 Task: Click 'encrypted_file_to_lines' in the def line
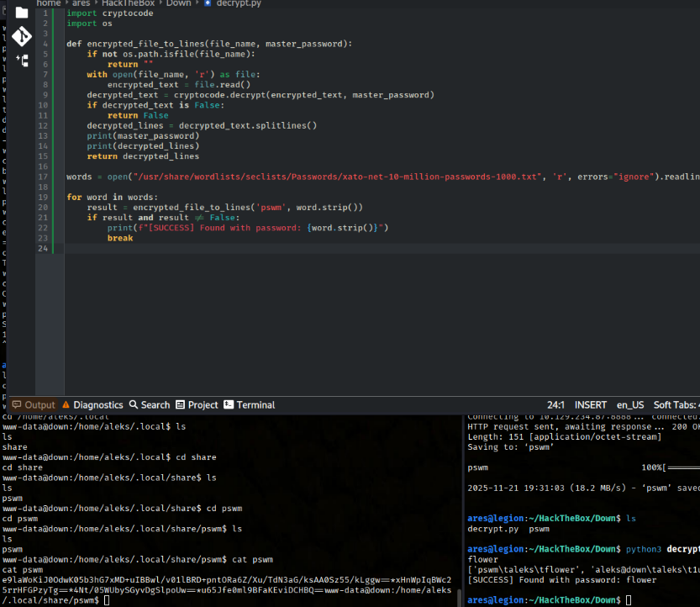tap(145, 44)
